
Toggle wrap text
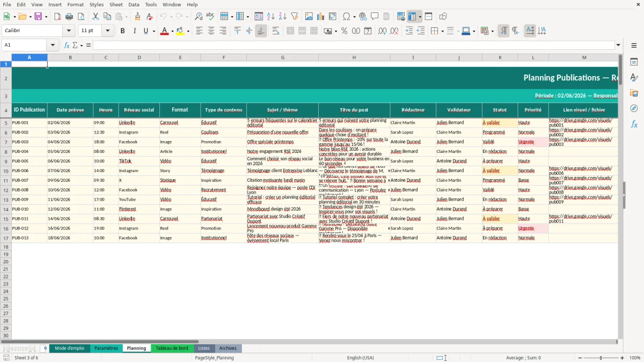pos(276,31)
